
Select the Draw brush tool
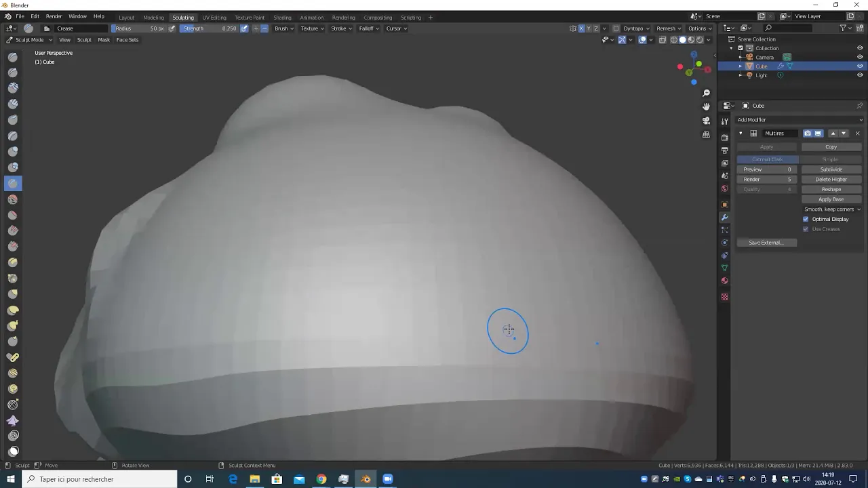[x=13, y=57]
